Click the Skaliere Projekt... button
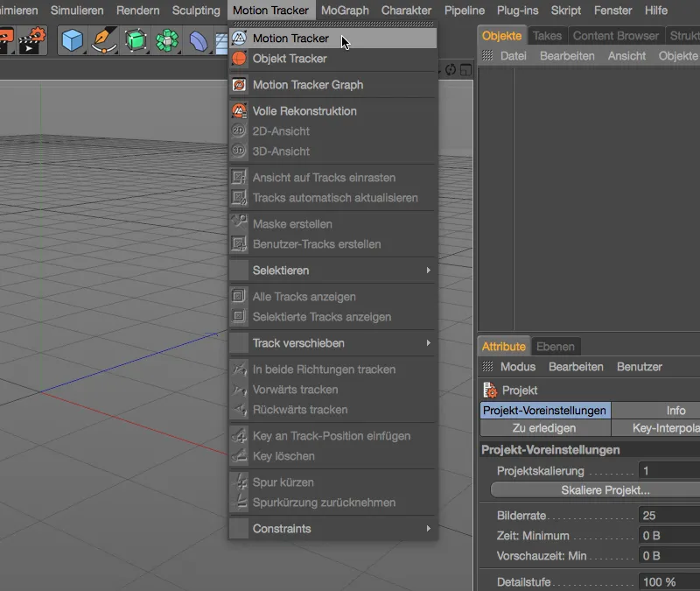Image resolution: width=700 pixels, height=591 pixels. point(595,490)
